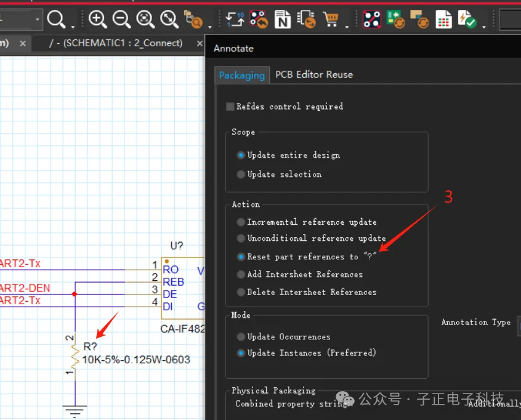Click the R? resistor reference label

[x=90, y=347]
